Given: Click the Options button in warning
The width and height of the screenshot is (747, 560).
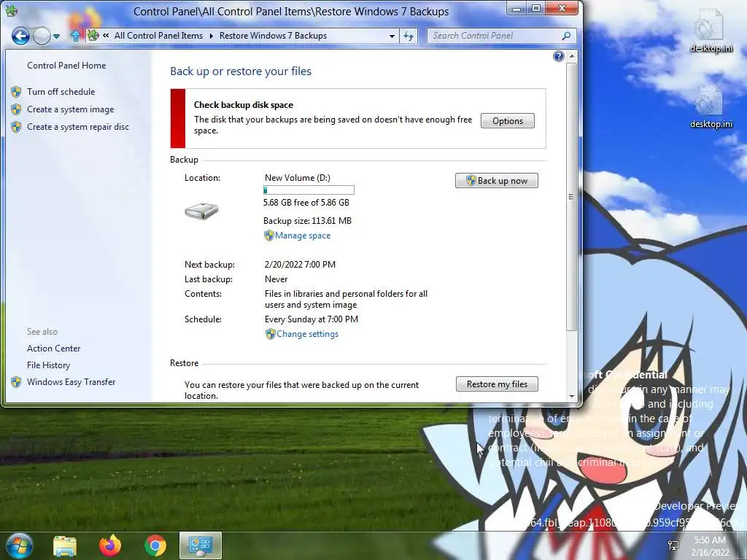Looking at the screenshot, I should click(x=508, y=121).
